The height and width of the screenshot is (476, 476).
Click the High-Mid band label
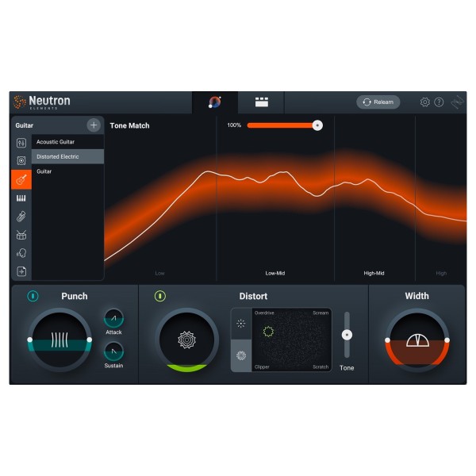pos(374,273)
